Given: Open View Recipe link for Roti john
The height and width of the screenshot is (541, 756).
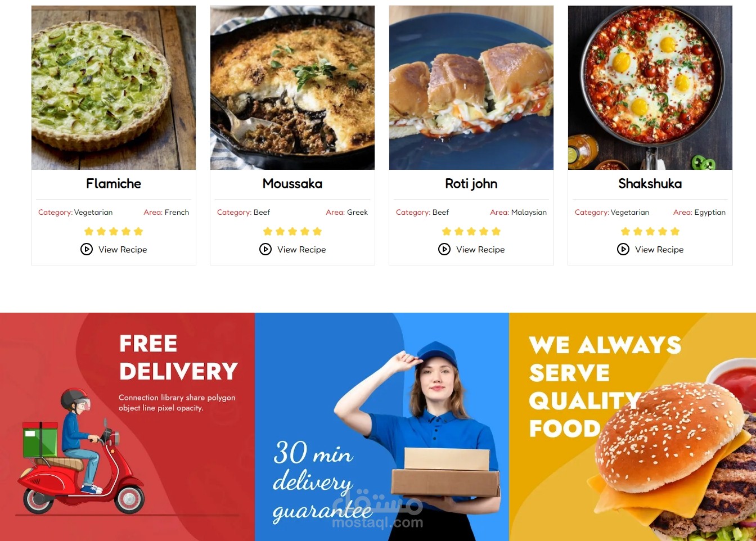Looking at the screenshot, I should 480,250.
